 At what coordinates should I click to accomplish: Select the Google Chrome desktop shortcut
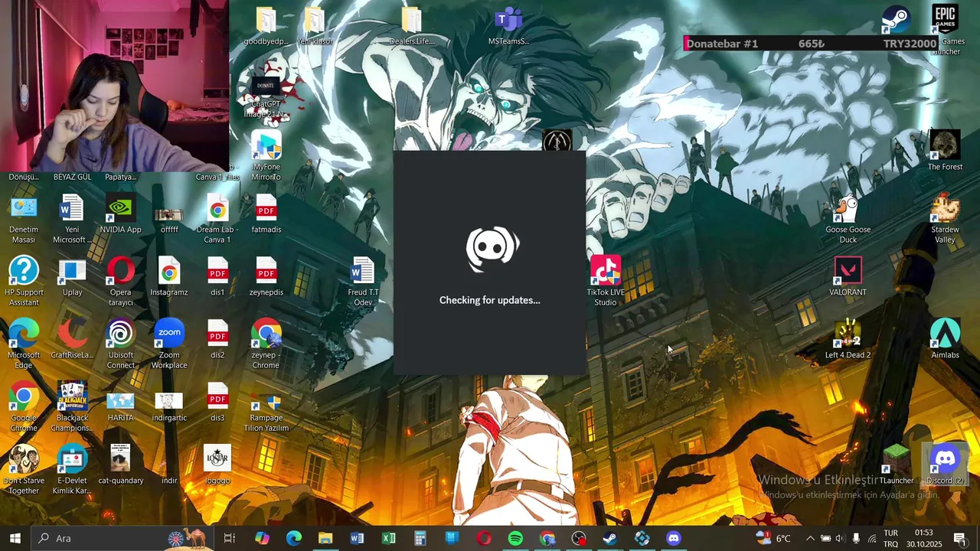pyautogui.click(x=24, y=407)
